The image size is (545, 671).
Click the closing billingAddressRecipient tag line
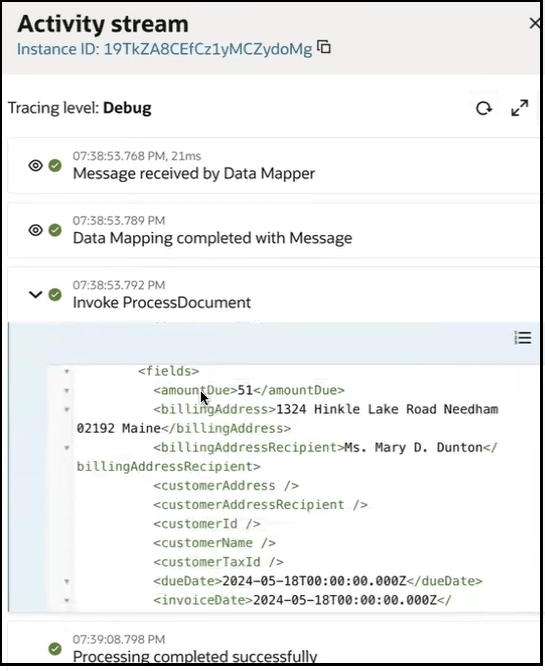coord(169,466)
